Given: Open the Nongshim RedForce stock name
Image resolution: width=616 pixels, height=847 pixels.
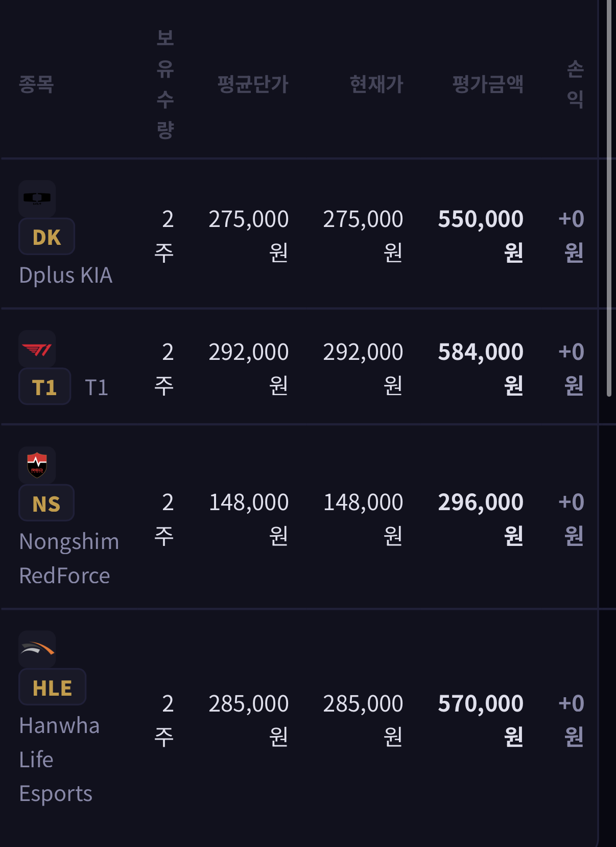Looking at the screenshot, I should [x=68, y=558].
